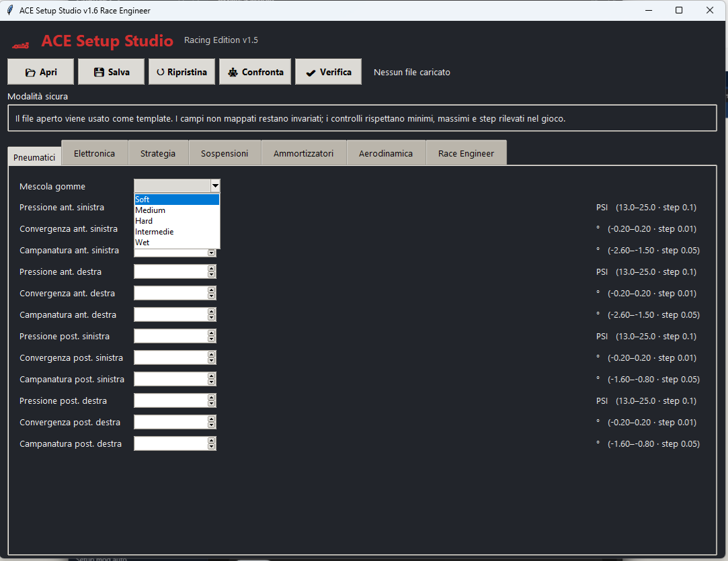728x561 pixels.
Task: Adjust Pressione post. sinistra spinner arrows
Action: pos(212,336)
